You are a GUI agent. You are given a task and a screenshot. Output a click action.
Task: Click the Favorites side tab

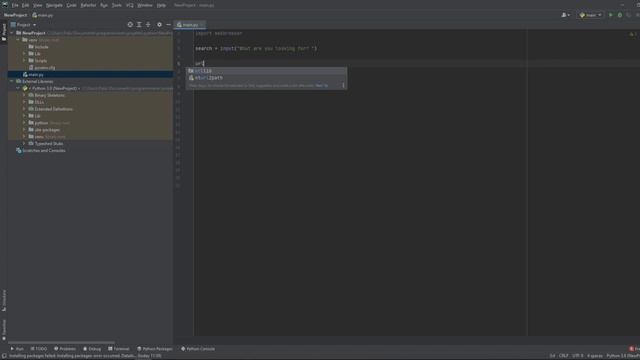click(4, 330)
